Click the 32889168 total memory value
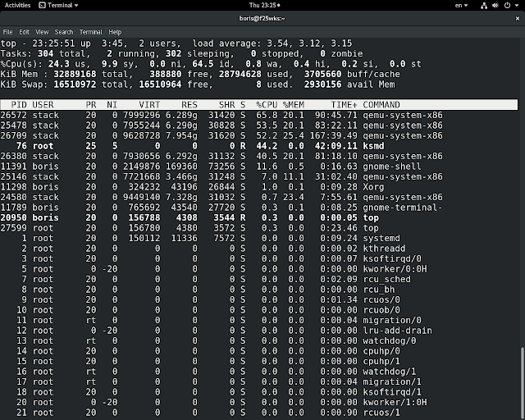 [x=75, y=74]
